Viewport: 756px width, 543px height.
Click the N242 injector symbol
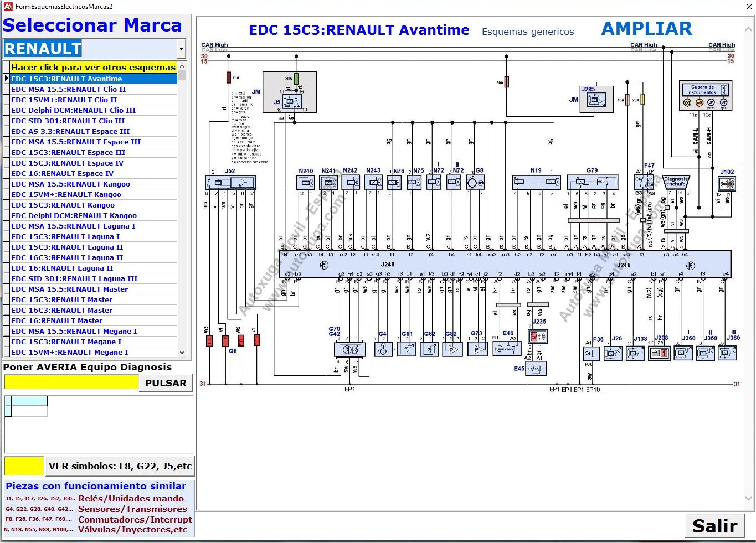point(351,183)
